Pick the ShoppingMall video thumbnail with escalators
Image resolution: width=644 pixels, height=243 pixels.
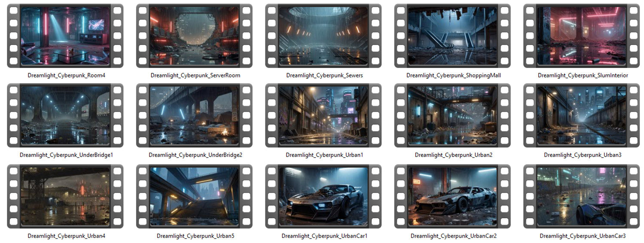pos(453,36)
